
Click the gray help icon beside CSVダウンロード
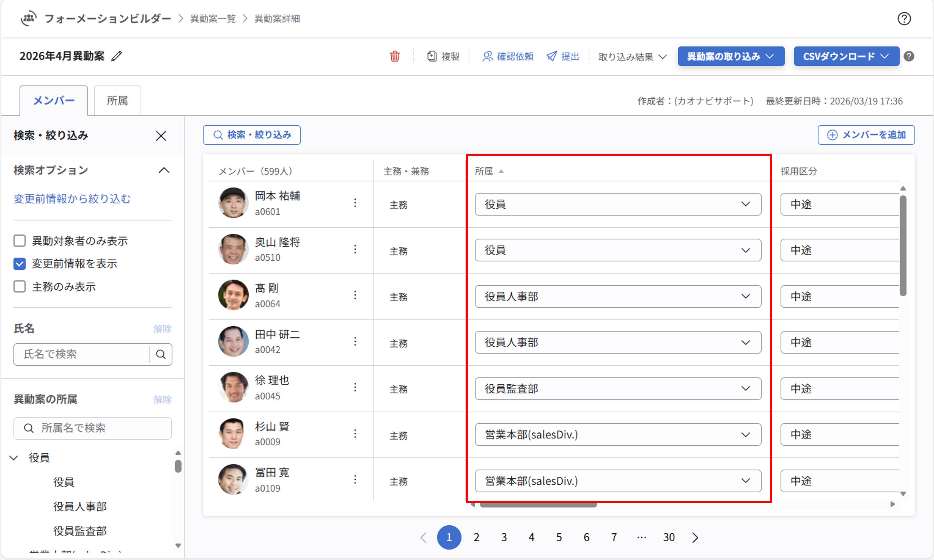click(x=909, y=56)
